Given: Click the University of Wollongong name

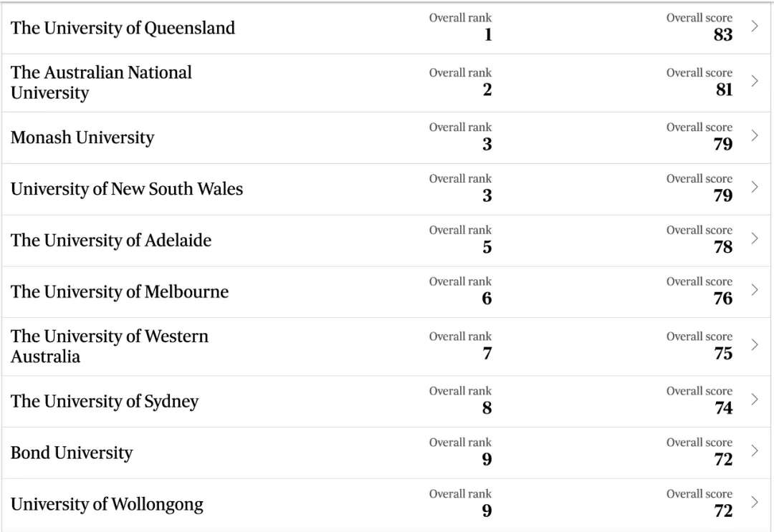Looking at the screenshot, I should (107, 504).
